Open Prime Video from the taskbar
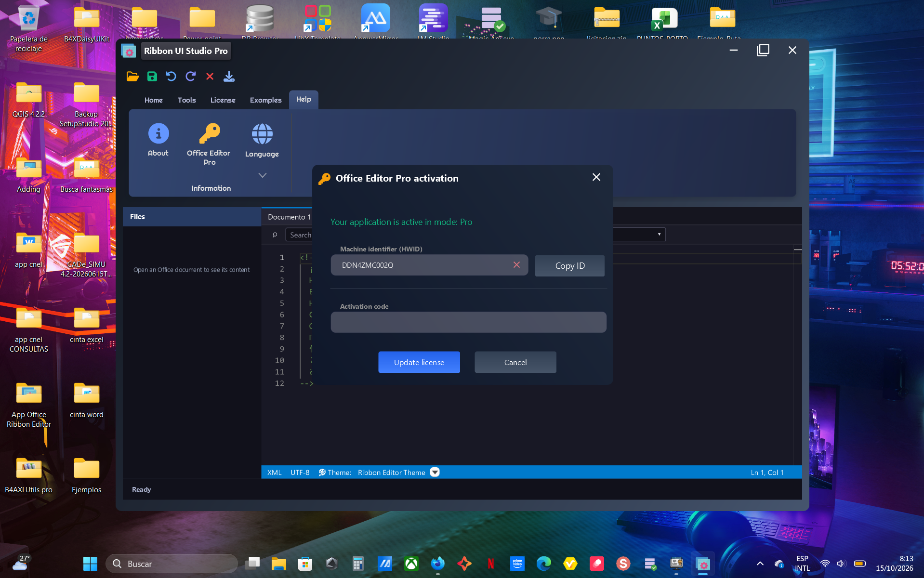 [517, 564]
